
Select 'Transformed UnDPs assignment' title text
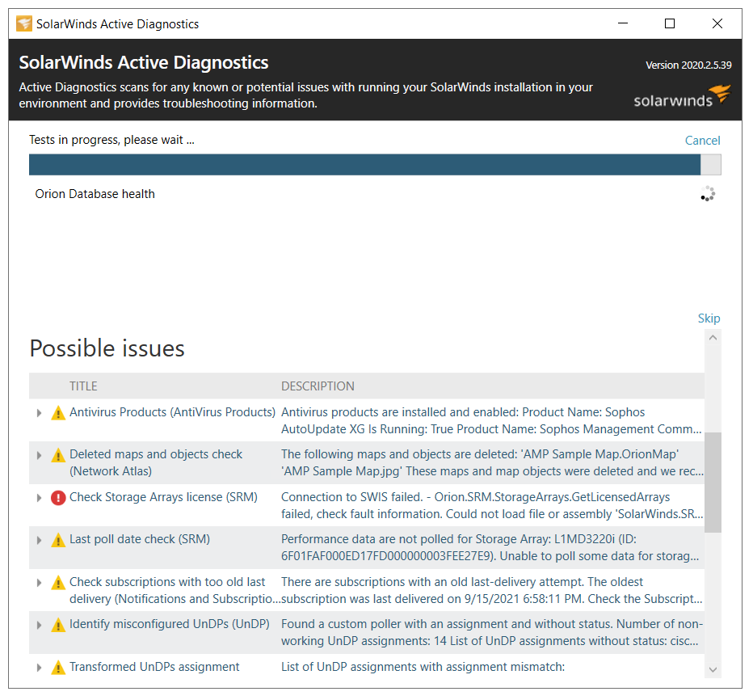pyautogui.click(x=154, y=667)
